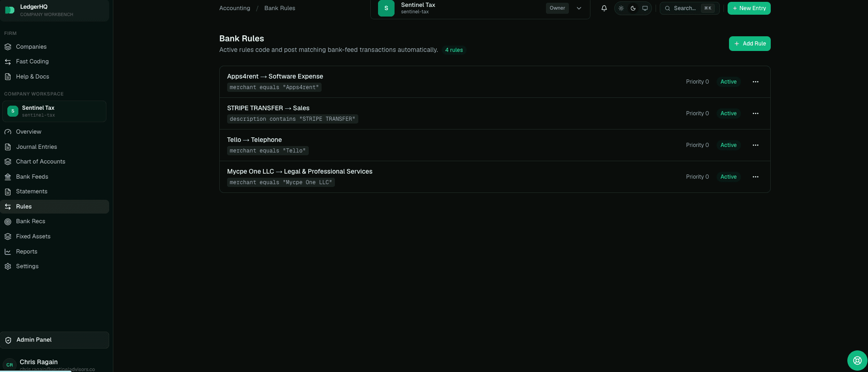Image resolution: width=868 pixels, height=372 pixels.
Task: Go to Chart of Accounts page
Action: [x=55, y=162]
